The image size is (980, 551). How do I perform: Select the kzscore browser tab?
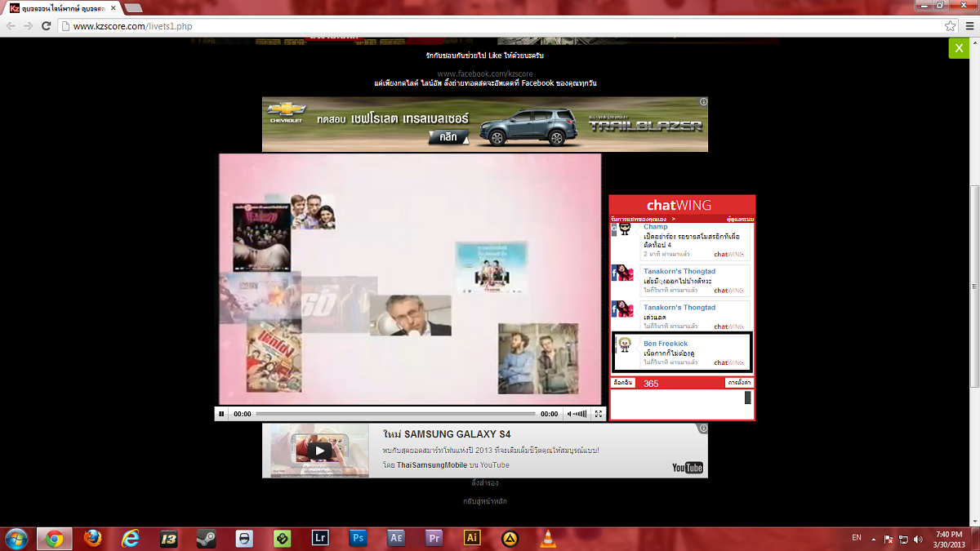pyautogui.click(x=64, y=7)
